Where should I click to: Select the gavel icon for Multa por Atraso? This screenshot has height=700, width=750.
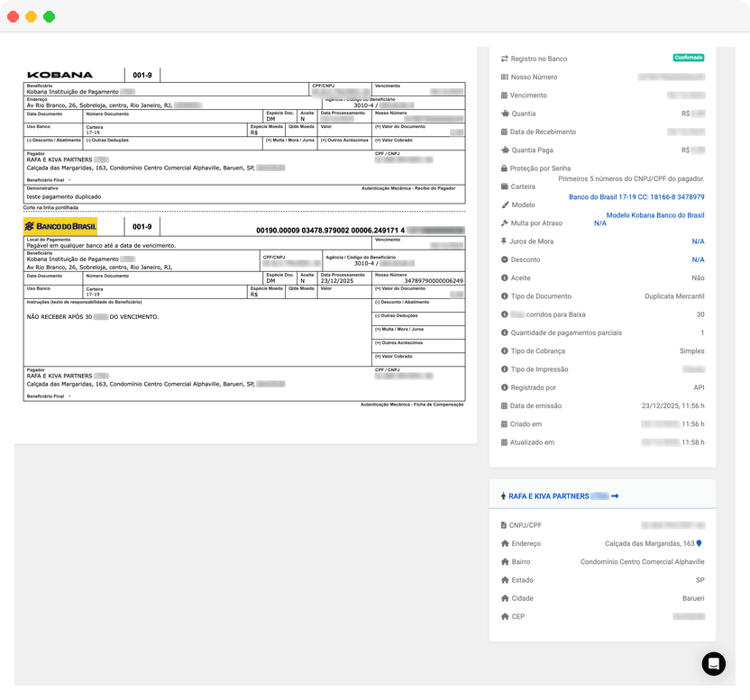point(504,223)
